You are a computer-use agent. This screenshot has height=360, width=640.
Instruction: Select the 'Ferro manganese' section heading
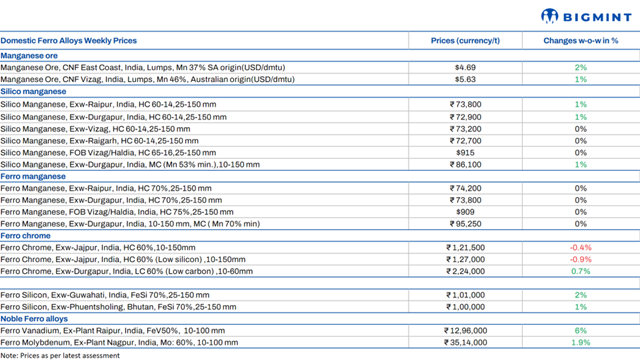click(33, 176)
